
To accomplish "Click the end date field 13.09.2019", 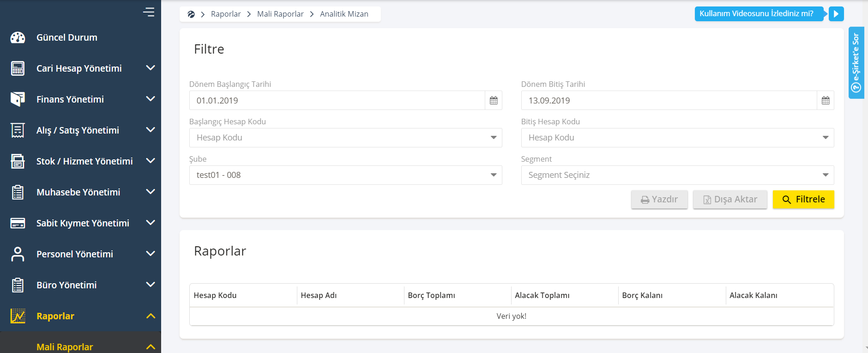I will [x=669, y=100].
